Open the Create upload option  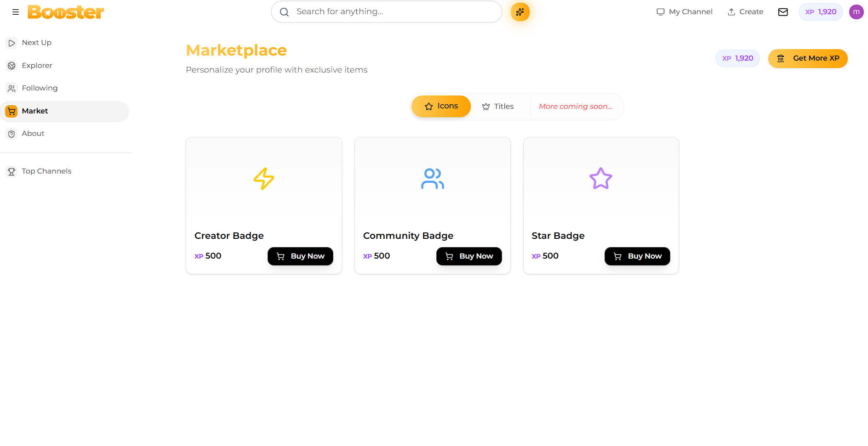(745, 11)
